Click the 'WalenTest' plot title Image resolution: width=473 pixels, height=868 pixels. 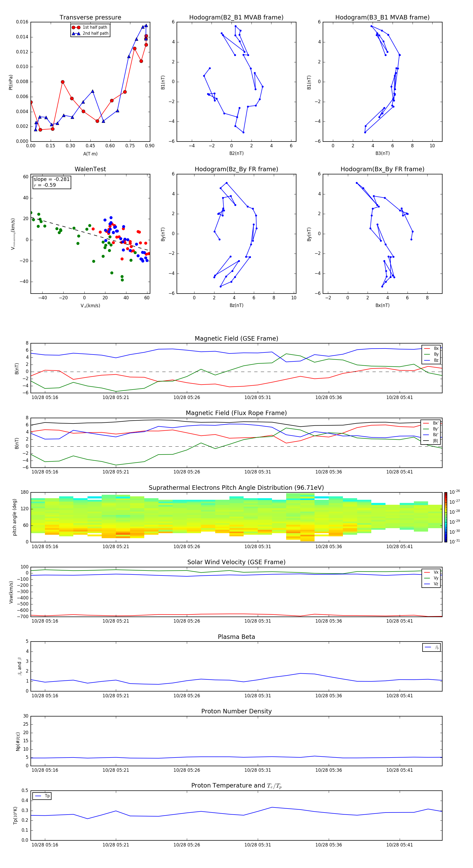[90, 169]
